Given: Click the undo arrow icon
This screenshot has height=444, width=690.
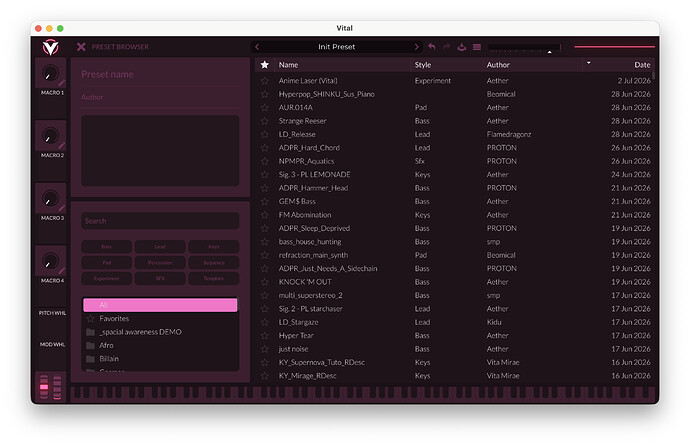Looking at the screenshot, I should (432, 47).
